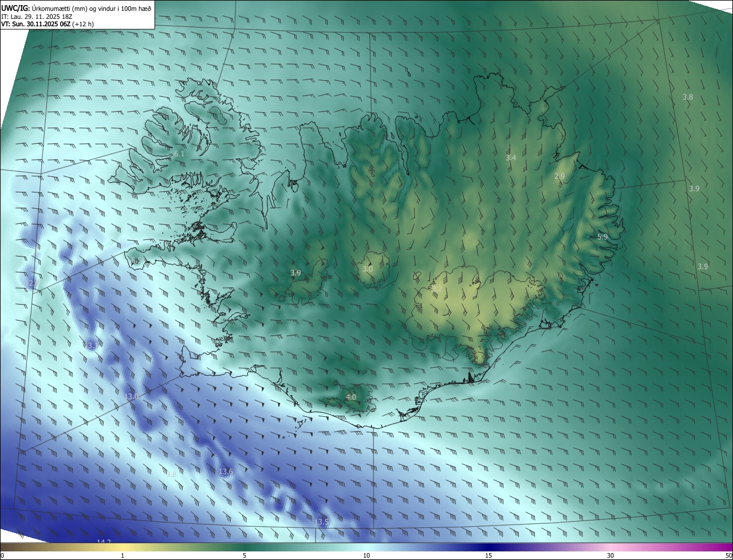
Task: Click the 2.9 value label
Action: coord(559,176)
